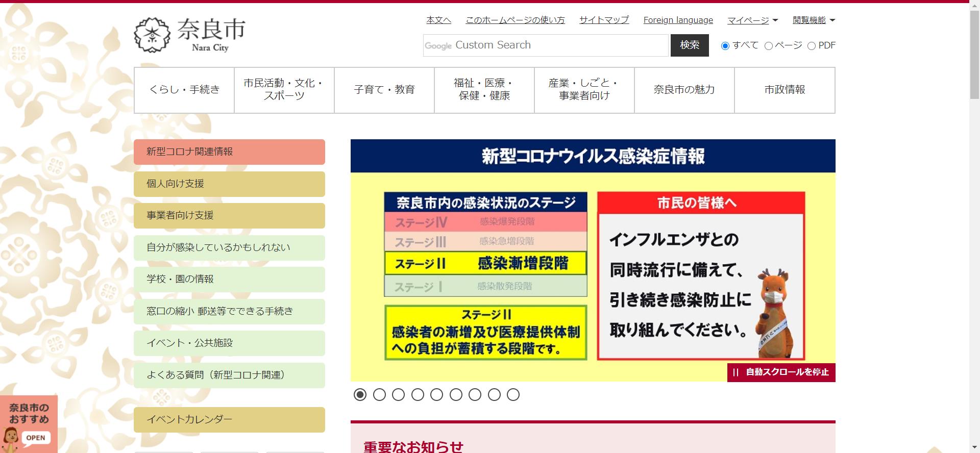This screenshot has width=980, height=453.
Task: Click the scrollbar down arrow
Action: click(974, 448)
